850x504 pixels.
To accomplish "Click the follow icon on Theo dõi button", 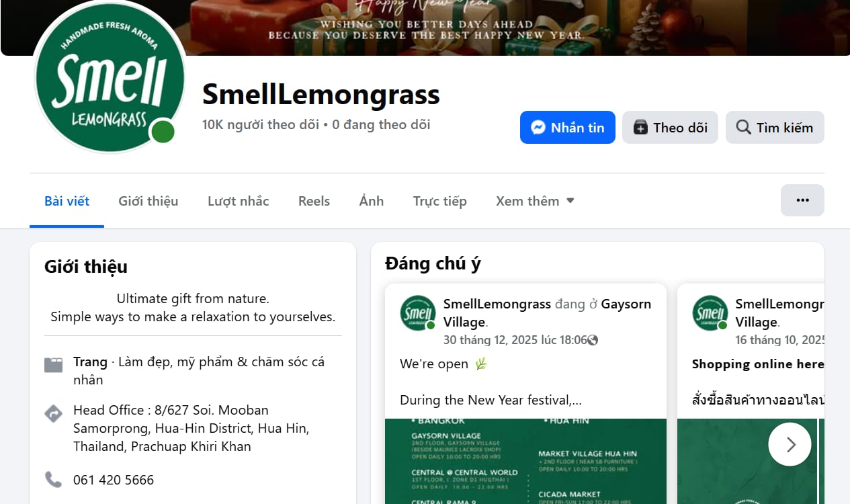I will coord(640,128).
